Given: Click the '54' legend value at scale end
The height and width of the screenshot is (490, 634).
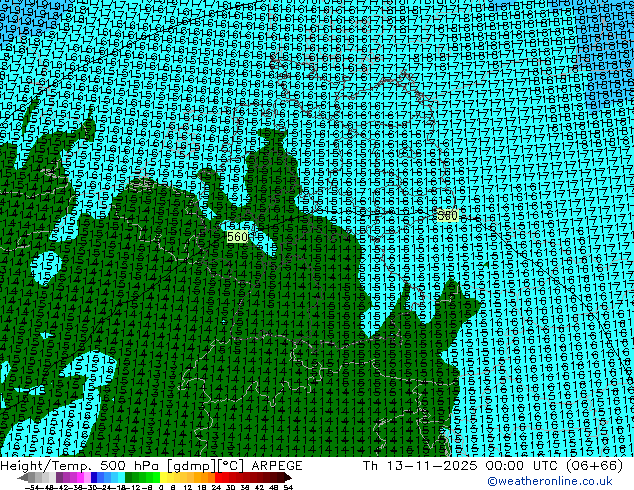Looking at the screenshot, I should 288,487.
